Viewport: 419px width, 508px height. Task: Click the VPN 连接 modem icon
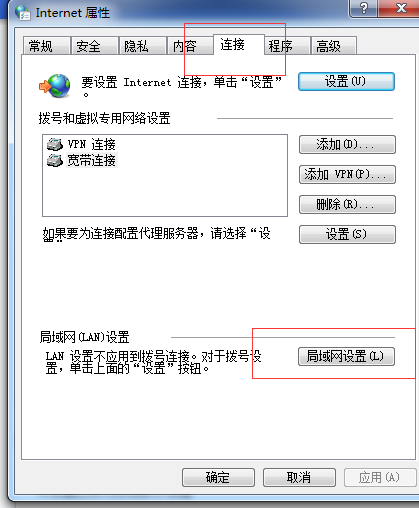coord(55,144)
